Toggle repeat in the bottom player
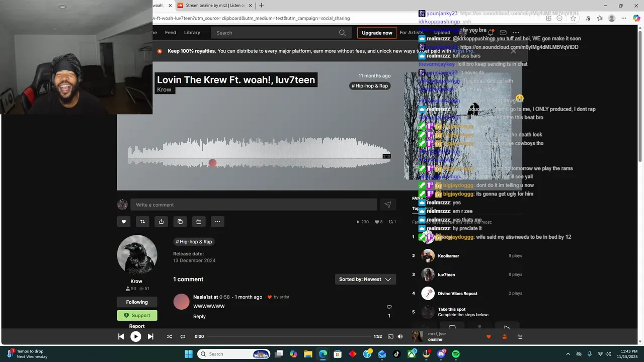Screen dimensions: 644x362 [x=183, y=337]
